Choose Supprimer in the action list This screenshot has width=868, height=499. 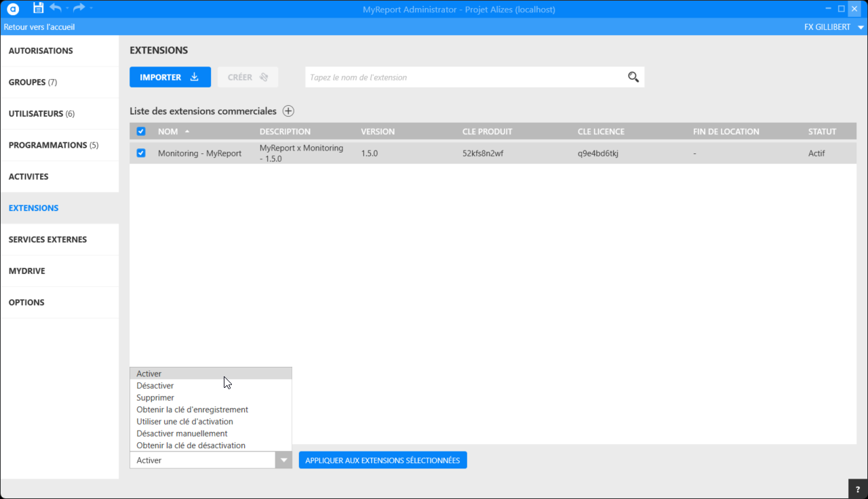[155, 398]
